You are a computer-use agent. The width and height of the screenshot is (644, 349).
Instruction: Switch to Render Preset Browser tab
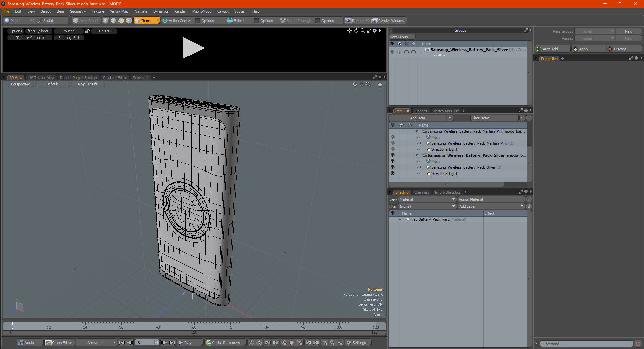click(78, 78)
